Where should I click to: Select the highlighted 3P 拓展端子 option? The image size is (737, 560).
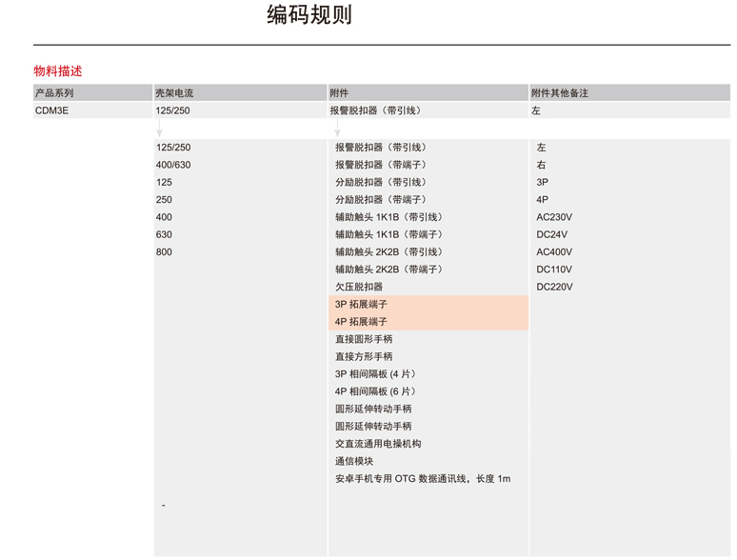click(362, 305)
